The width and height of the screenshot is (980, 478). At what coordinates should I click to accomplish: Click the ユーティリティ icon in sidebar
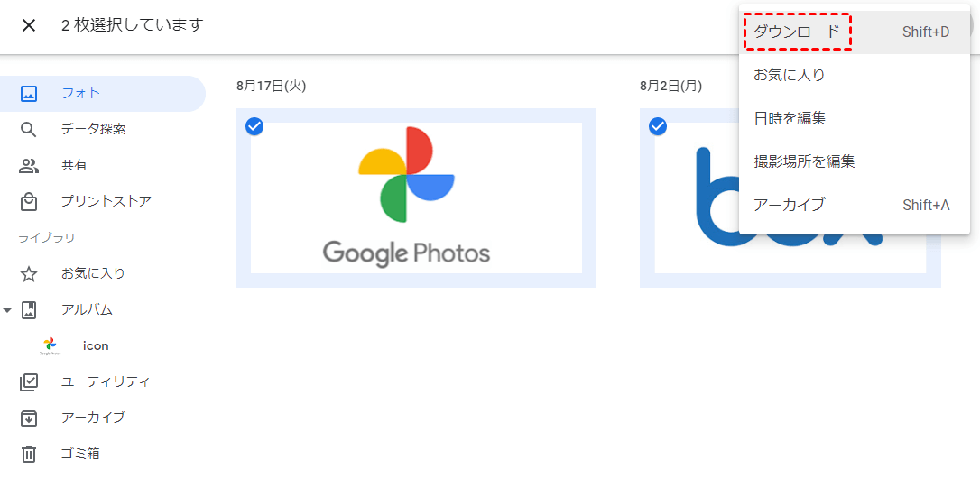pyautogui.click(x=29, y=381)
